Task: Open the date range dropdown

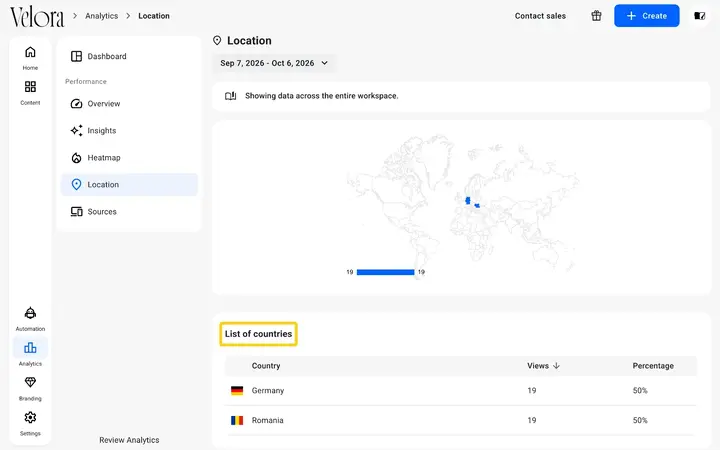Action: (274, 63)
